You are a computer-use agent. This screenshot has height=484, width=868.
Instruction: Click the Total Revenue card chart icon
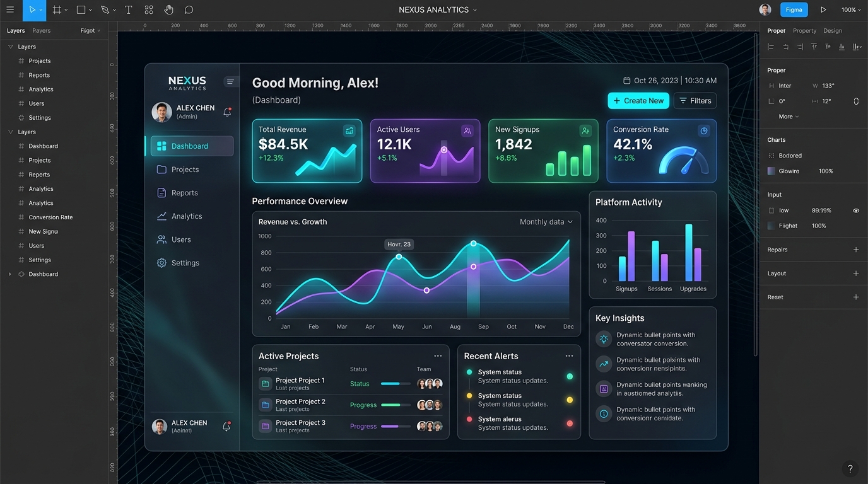349,130
